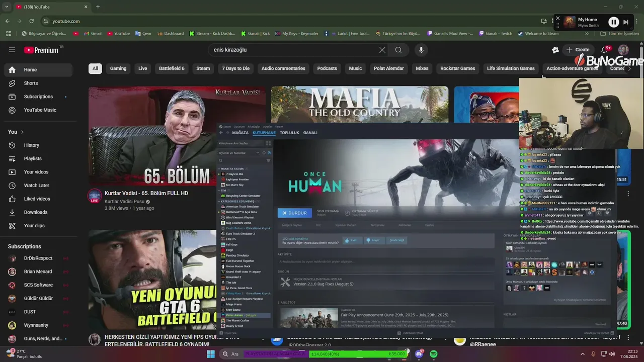The width and height of the screenshot is (644, 362).
Task: Open the Gmail bookmark
Action: 92,34
